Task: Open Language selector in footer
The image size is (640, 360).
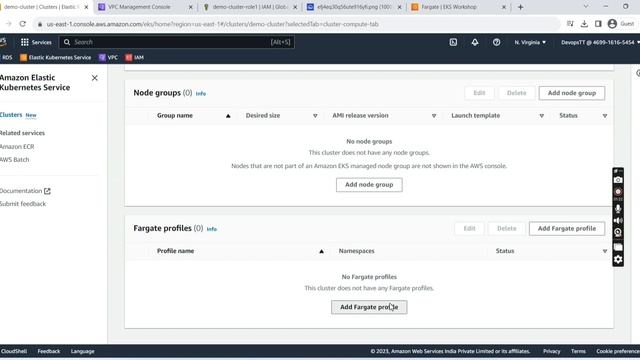Action: [x=82, y=351]
